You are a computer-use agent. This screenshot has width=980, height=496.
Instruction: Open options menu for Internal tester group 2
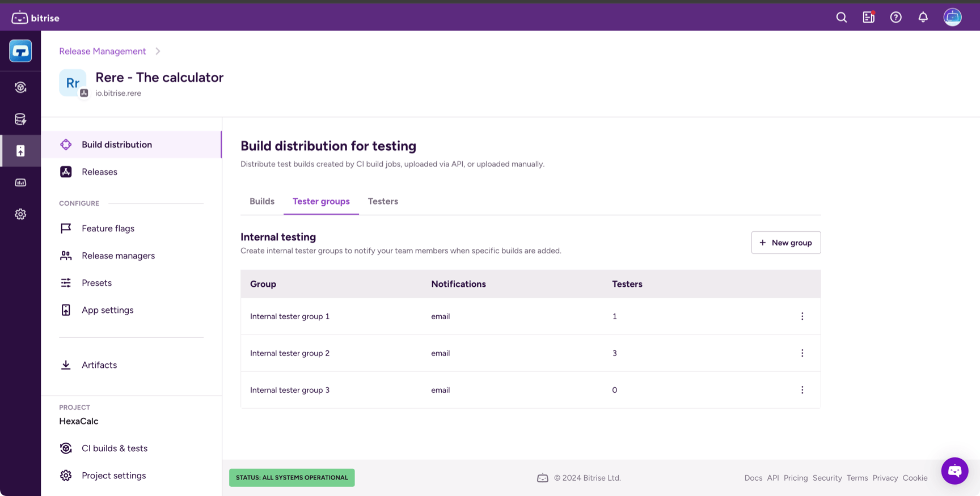pos(802,353)
